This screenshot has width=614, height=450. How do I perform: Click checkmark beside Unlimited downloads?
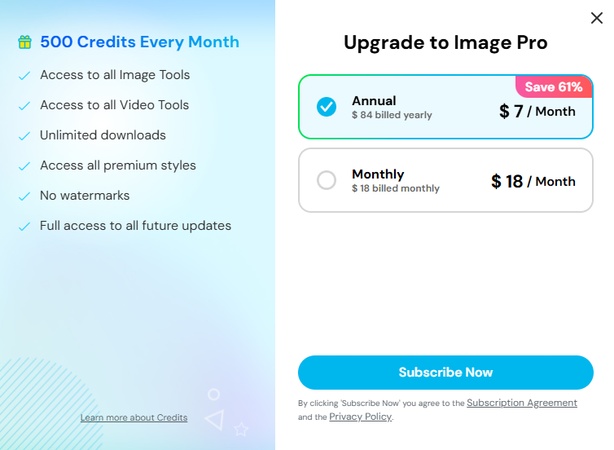(24, 136)
